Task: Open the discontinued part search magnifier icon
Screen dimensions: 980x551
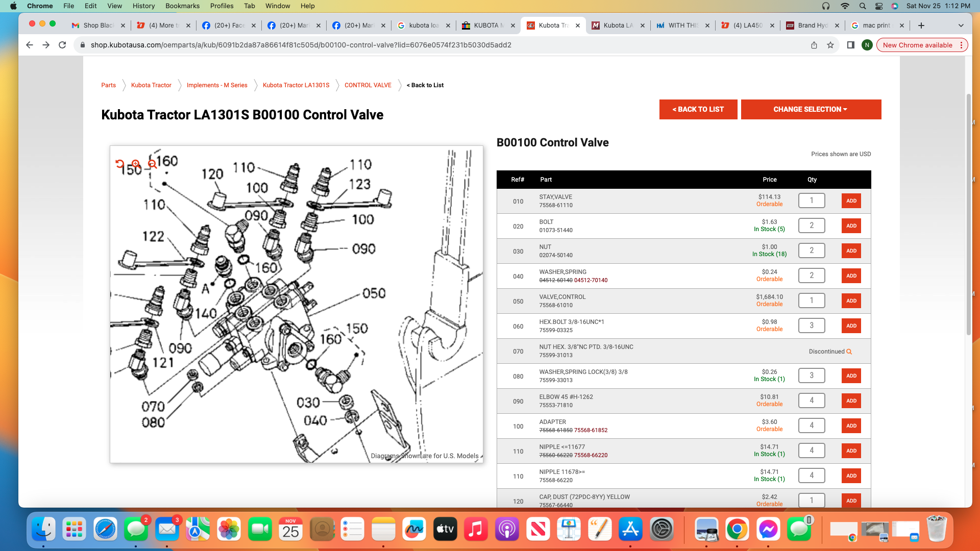Action: (x=849, y=352)
